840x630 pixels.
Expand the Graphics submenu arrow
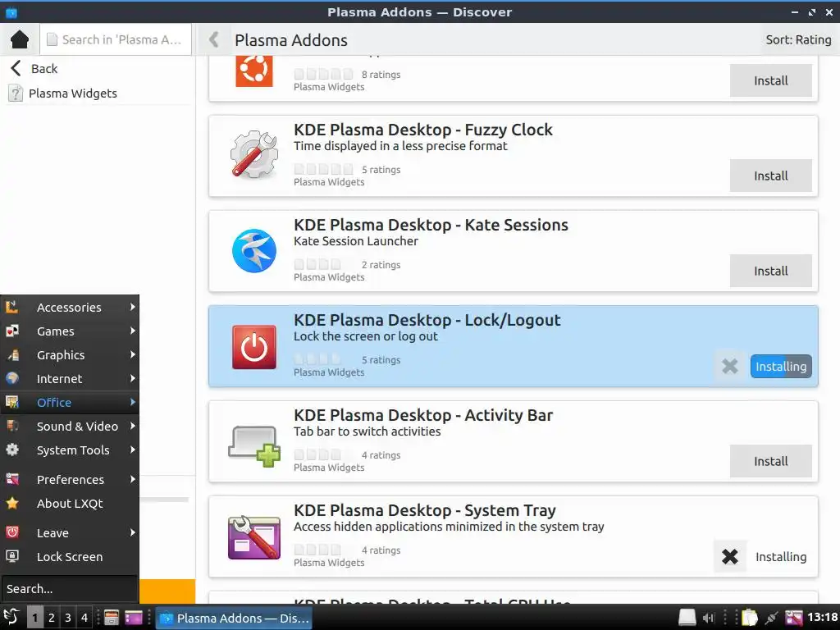click(132, 354)
